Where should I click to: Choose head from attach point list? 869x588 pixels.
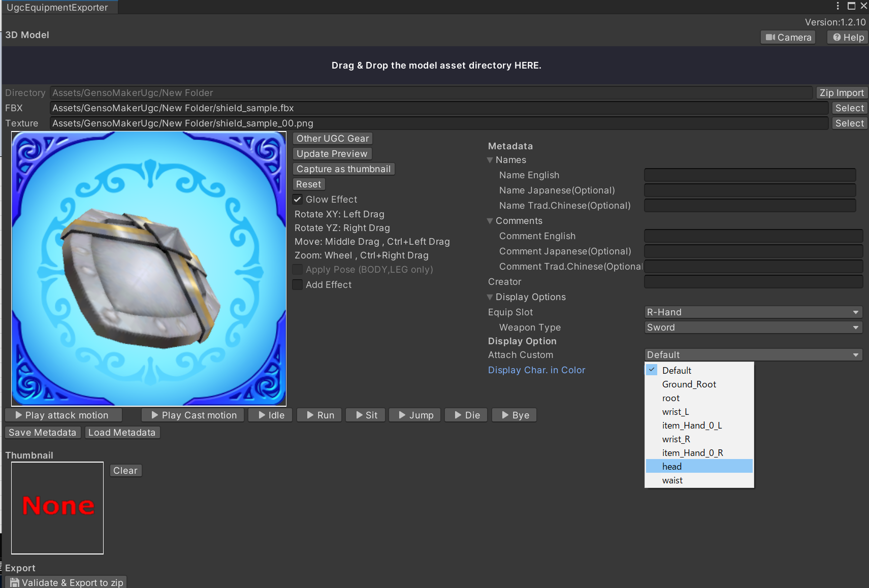tap(672, 467)
